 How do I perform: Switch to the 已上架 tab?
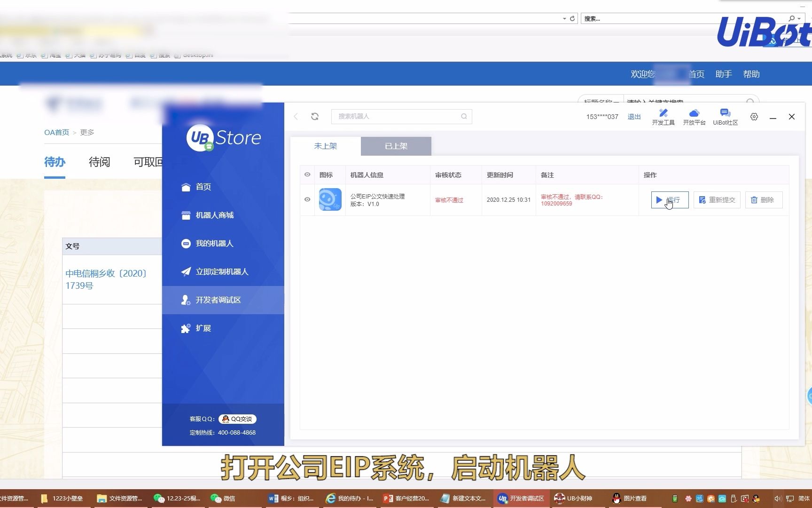pyautogui.click(x=395, y=146)
